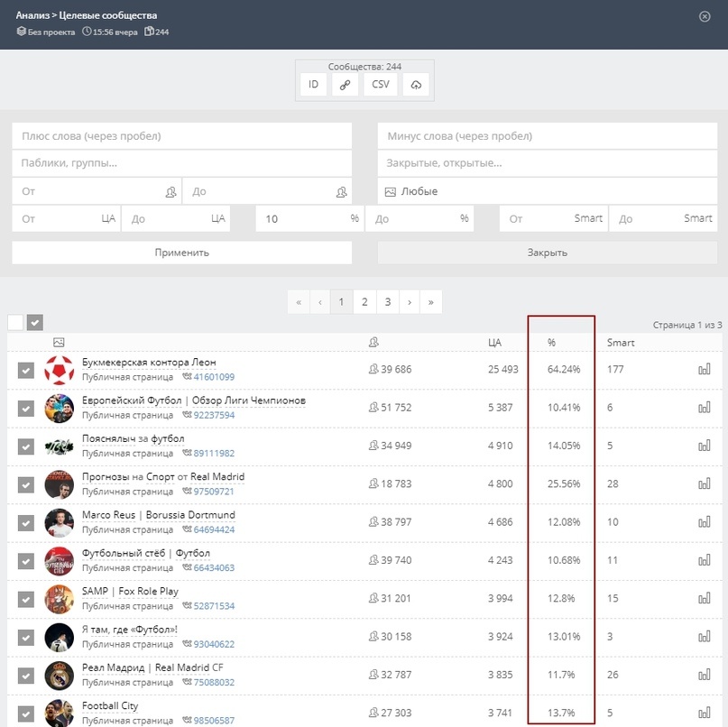Open the avatar filter dropdown showing Любые

pyautogui.click(x=548, y=191)
